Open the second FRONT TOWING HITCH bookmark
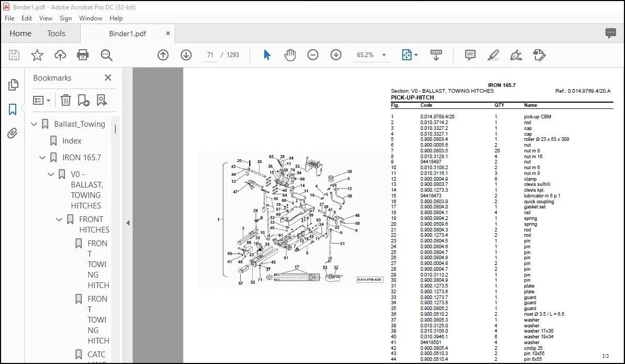 [x=98, y=319]
